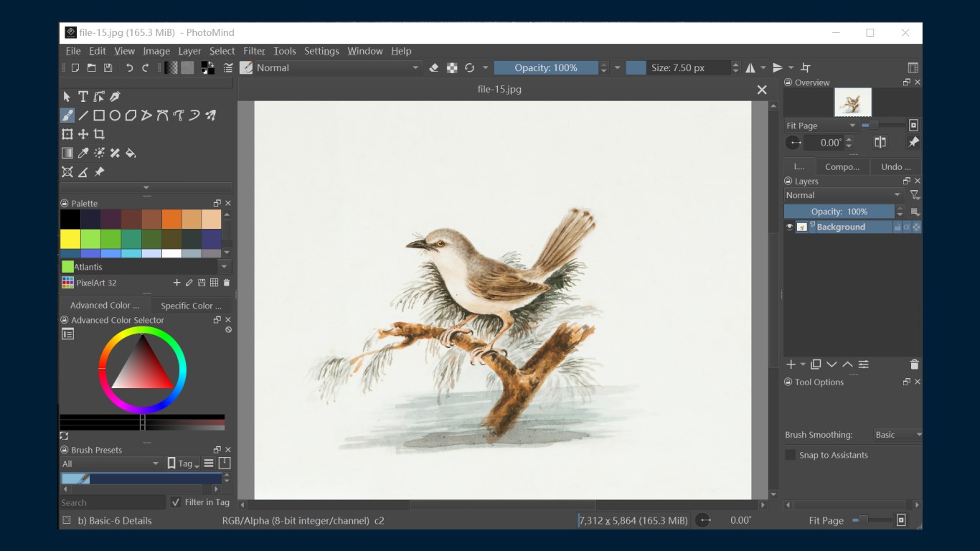The image size is (980, 551).
Task: Click the Advanced Color Selector button
Action: point(105,305)
